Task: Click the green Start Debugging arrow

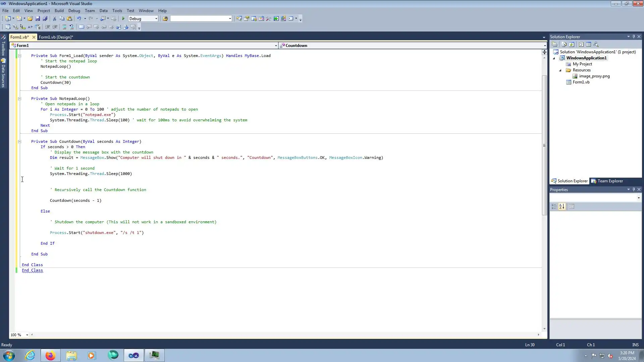Action: point(123,19)
